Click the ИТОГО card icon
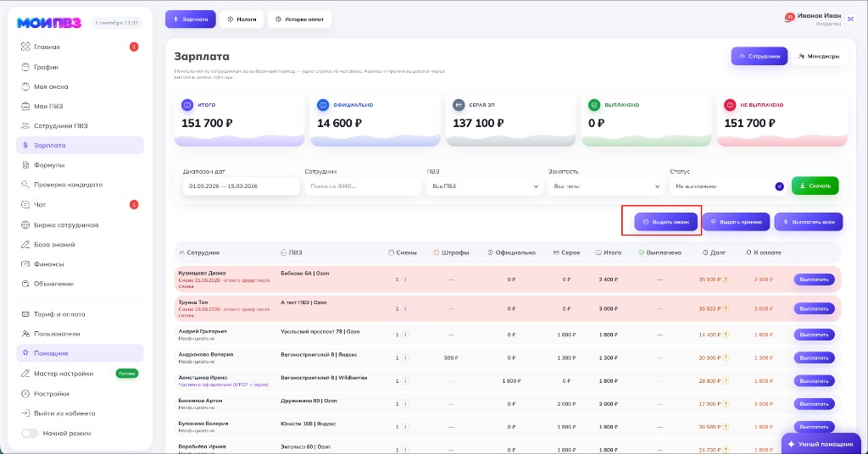Image resolution: width=868 pixels, height=454 pixels. [x=187, y=104]
